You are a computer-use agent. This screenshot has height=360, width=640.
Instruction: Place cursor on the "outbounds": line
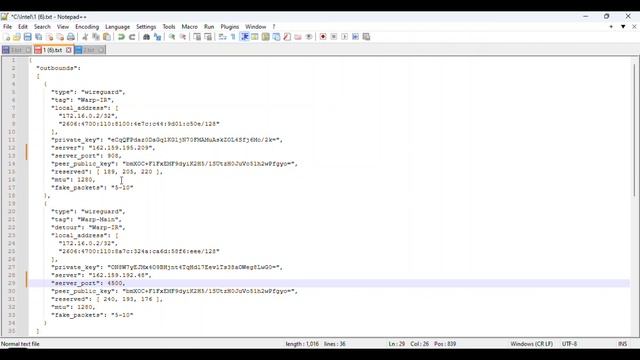point(58,68)
